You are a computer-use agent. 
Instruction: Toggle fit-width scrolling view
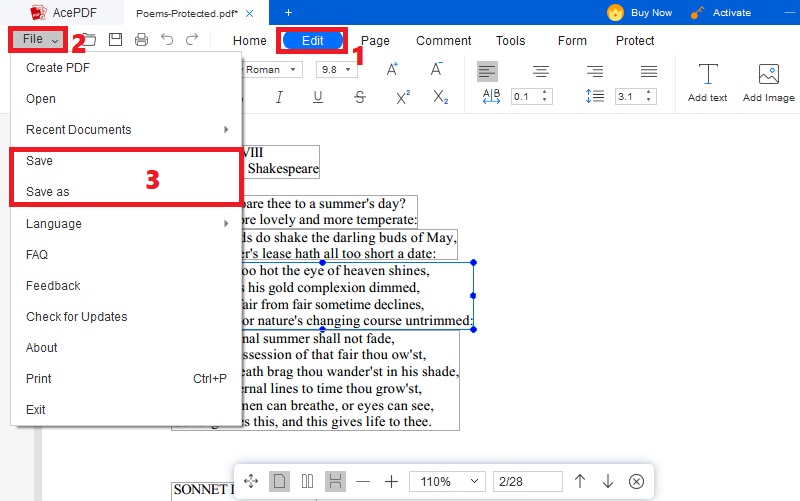coord(335,481)
